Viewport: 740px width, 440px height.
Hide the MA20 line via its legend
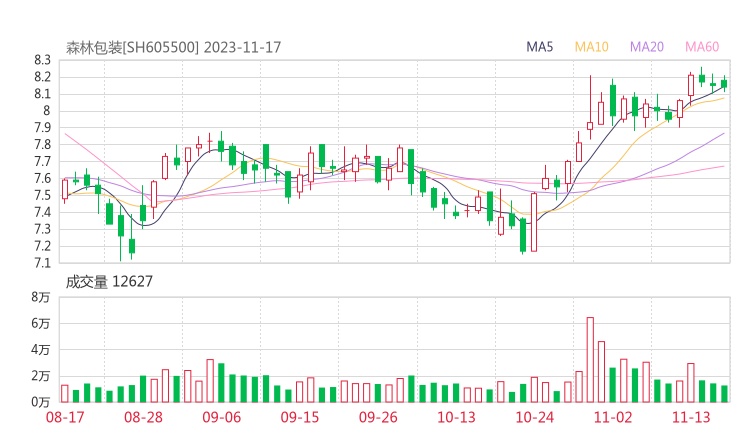click(x=647, y=47)
